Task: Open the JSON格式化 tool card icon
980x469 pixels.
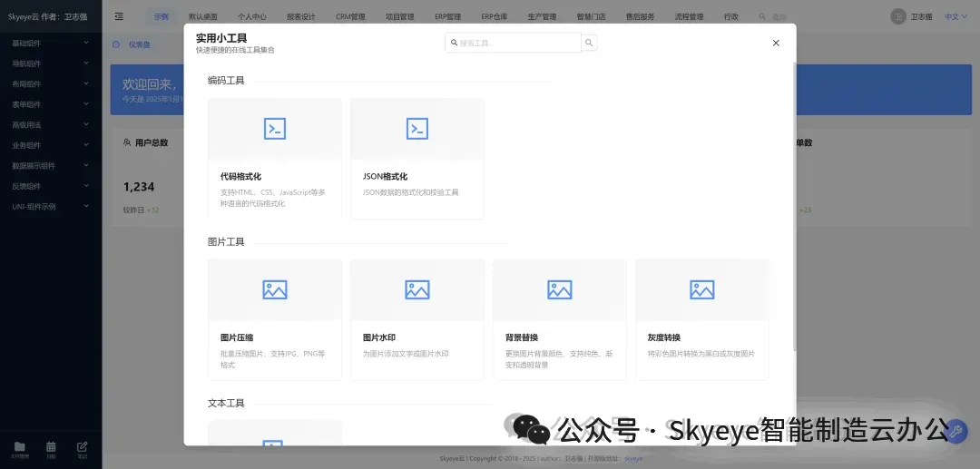Action: click(x=417, y=129)
